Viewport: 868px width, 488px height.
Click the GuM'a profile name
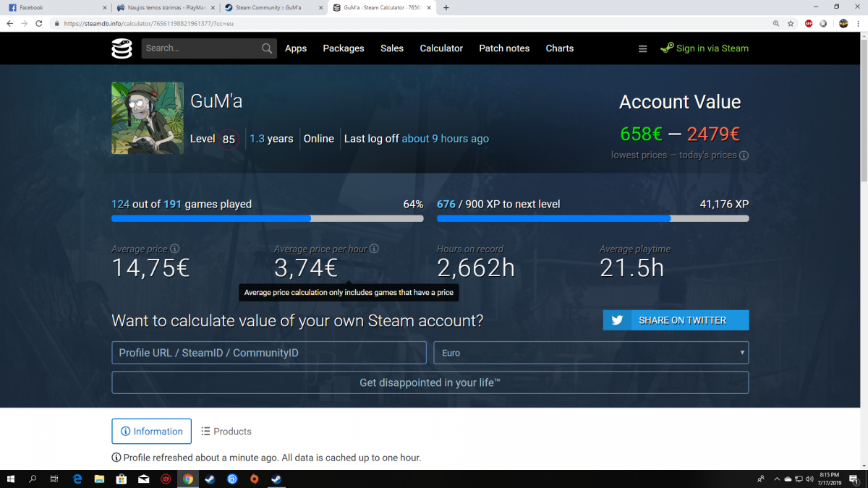click(216, 101)
